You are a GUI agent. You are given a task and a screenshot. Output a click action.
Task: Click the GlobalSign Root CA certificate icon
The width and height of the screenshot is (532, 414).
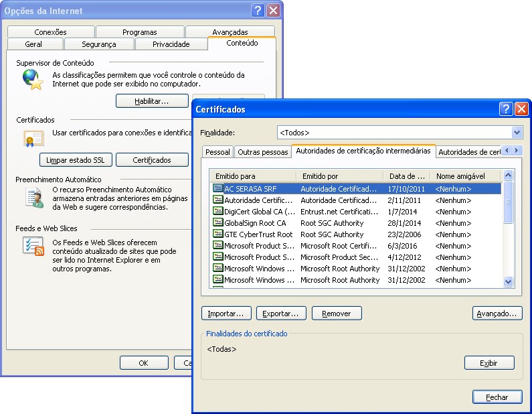pyautogui.click(x=217, y=222)
